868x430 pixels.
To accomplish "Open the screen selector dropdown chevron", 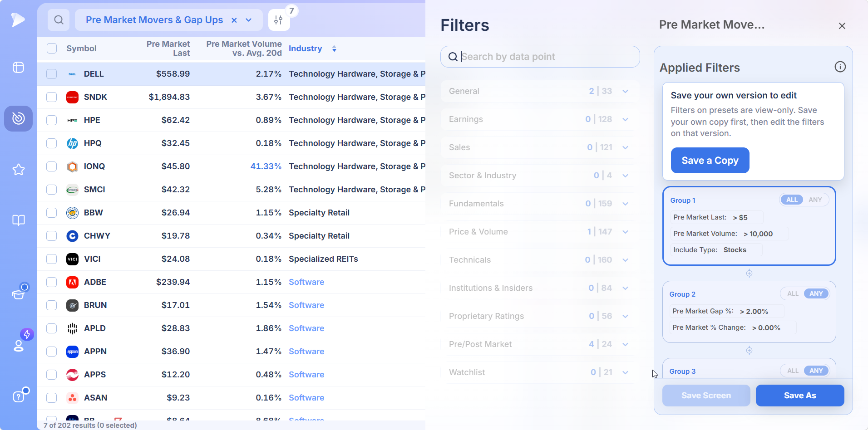I will click(x=249, y=20).
